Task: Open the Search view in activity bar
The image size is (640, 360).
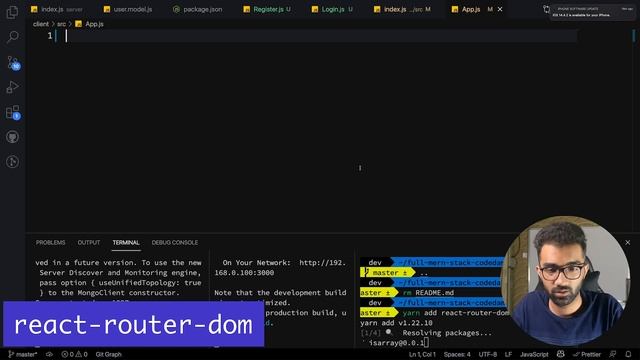Action: tap(12, 37)
